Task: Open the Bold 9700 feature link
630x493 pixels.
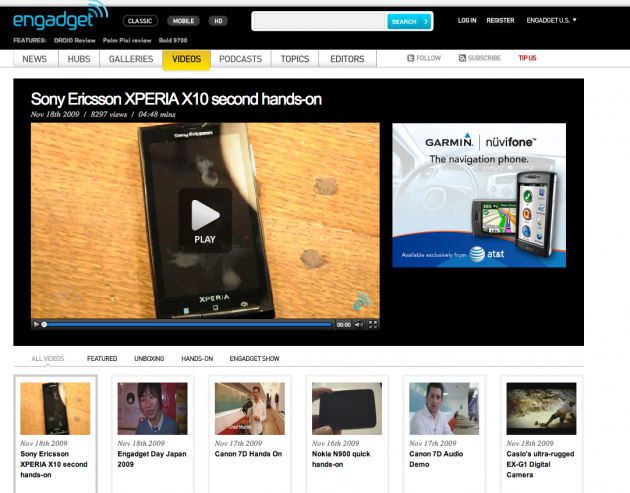Action: coord(173,41)
